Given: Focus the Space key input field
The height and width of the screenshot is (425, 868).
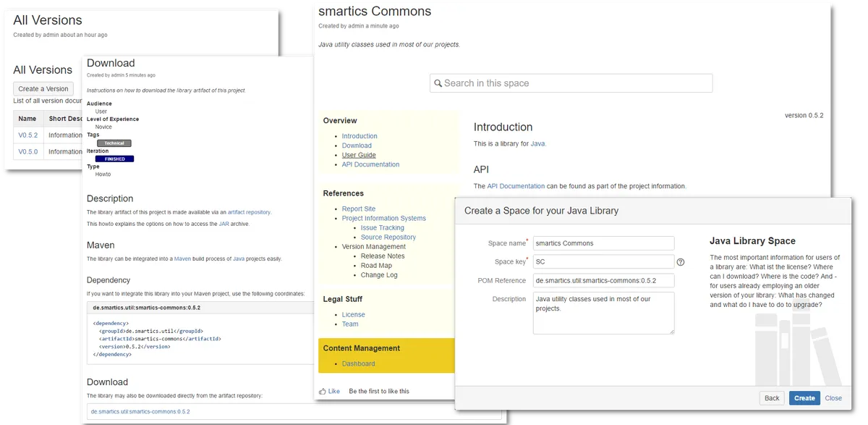Looking at the screenshot, I should 603,262.
